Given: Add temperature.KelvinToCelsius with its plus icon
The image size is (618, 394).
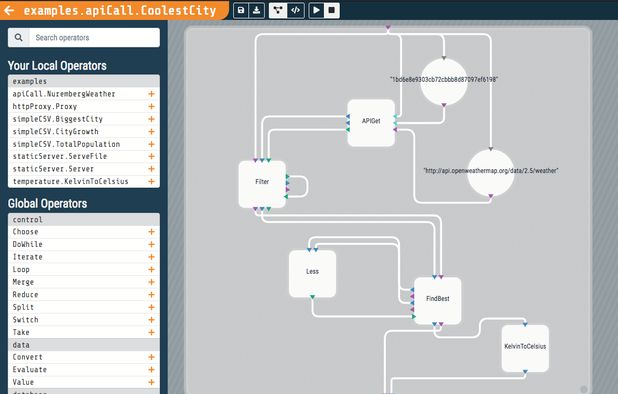Looking at the screenshot, I should [x=151, y=181].
